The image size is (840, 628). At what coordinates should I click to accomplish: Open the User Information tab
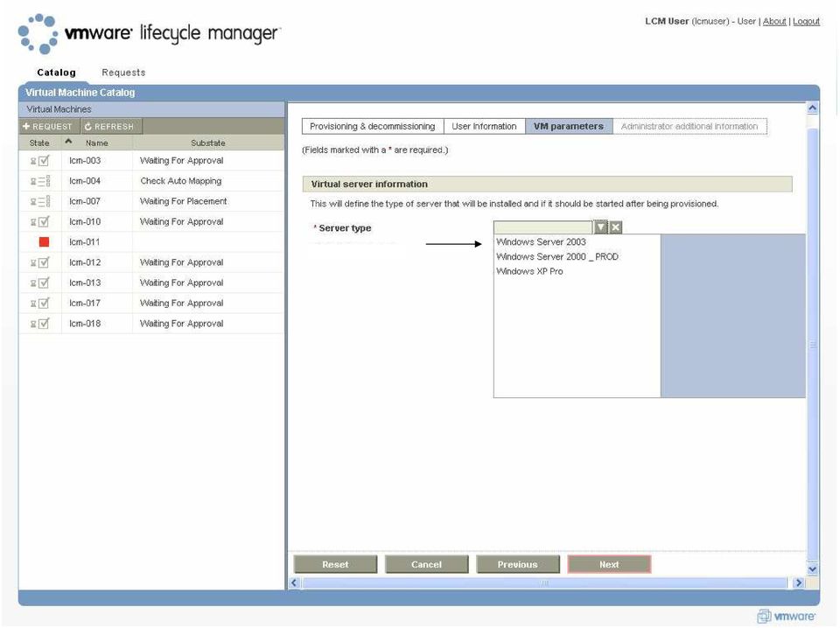click(x=484, y=126)
